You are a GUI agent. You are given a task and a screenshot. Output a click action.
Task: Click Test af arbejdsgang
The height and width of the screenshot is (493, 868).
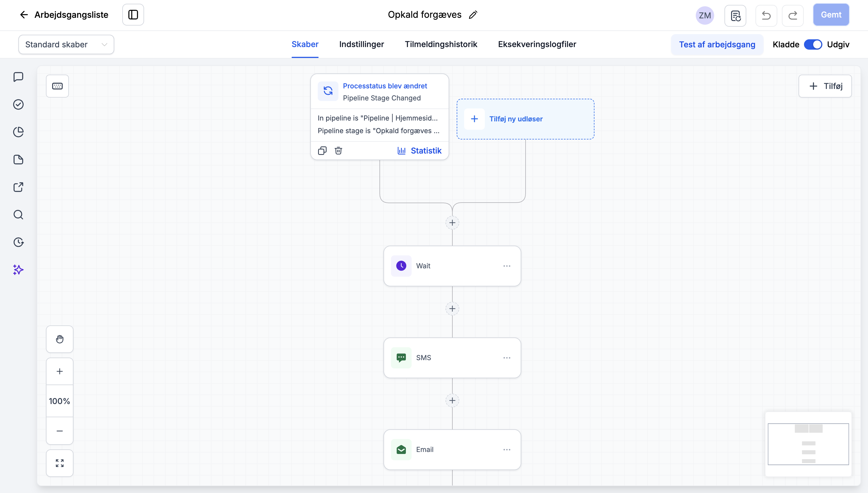tap(717, 44)
